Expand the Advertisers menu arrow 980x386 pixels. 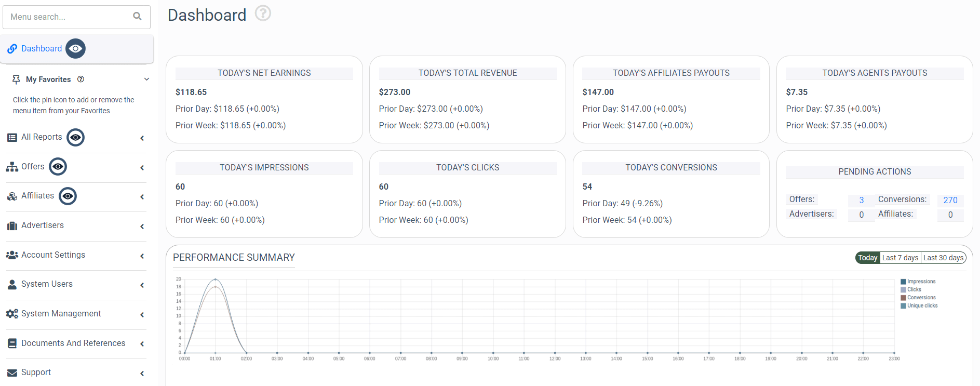point(142,227)
